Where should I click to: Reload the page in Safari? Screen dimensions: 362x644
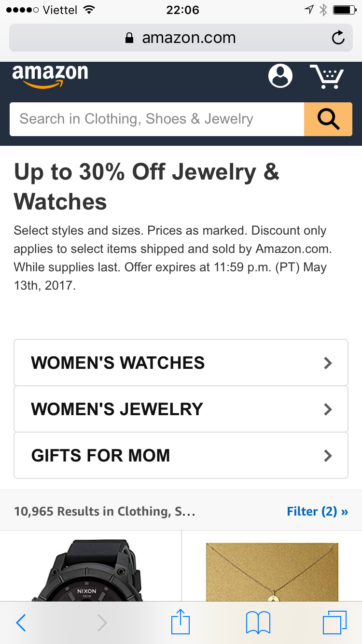coord(338,38)
